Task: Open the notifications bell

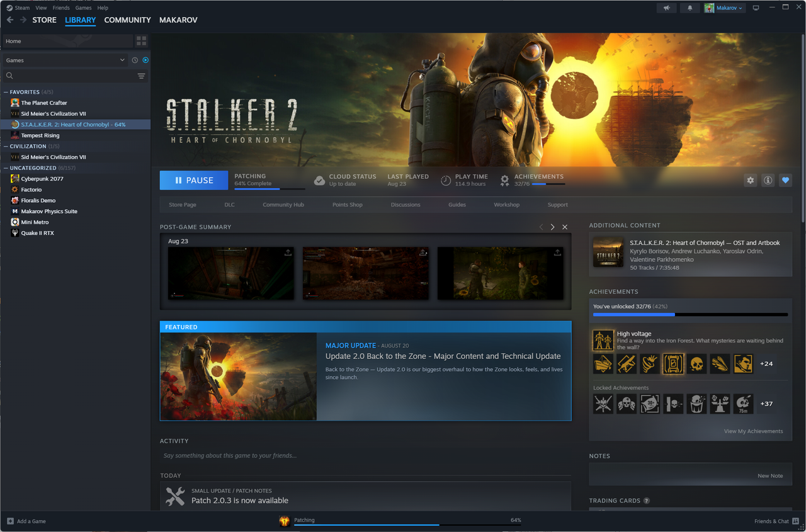Action: 690,8
